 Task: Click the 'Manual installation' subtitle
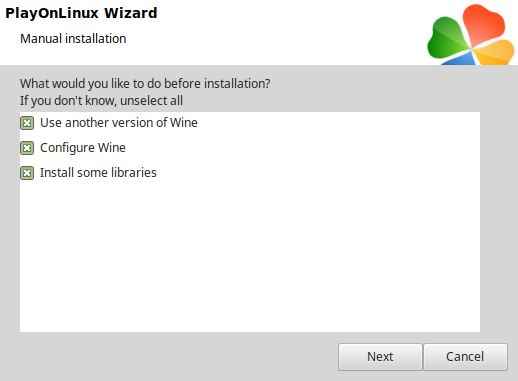tap(73, 39)
